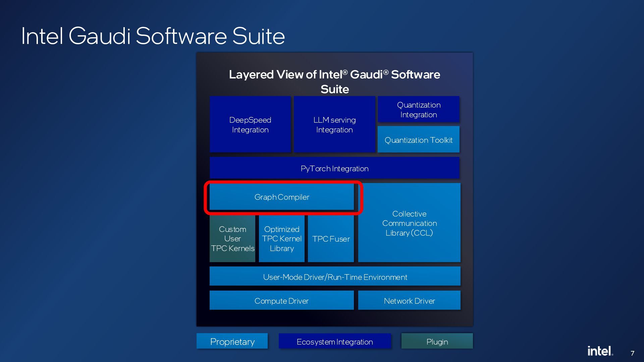Viewport: 644px width, 362px height.
Task: Click User-Mode Driver/Run-Time Environment bar
Action: [x=335, y=276]
